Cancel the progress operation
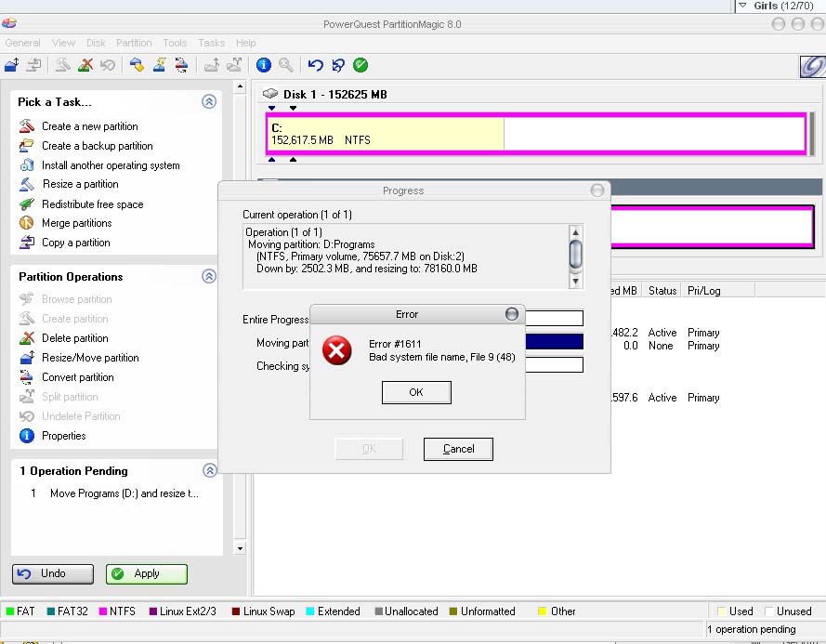 (x=457, y=449)
